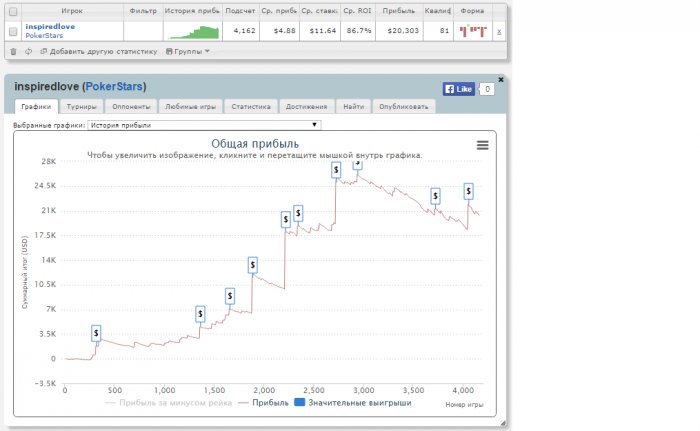Toggle Значительные выигрыши blue legend swatch
Viewport: 700px width, 431px height.
pyautogui.click(x=300, y=402)
